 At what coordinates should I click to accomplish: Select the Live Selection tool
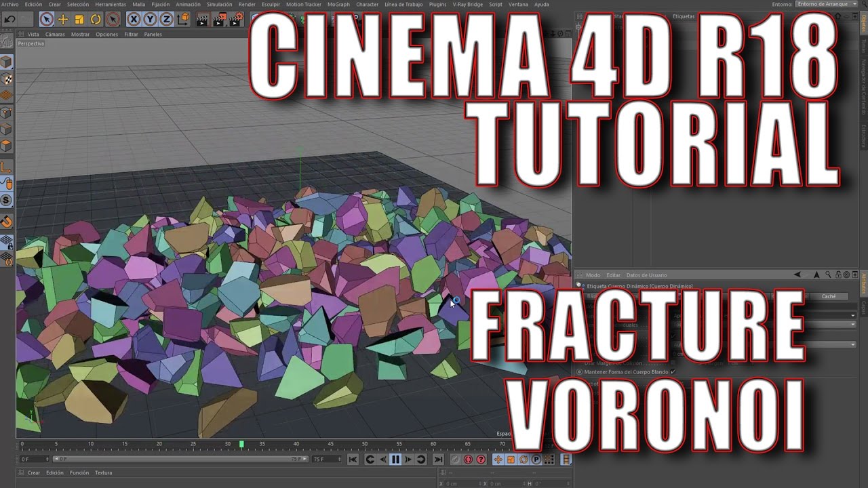tap(47, 20)
